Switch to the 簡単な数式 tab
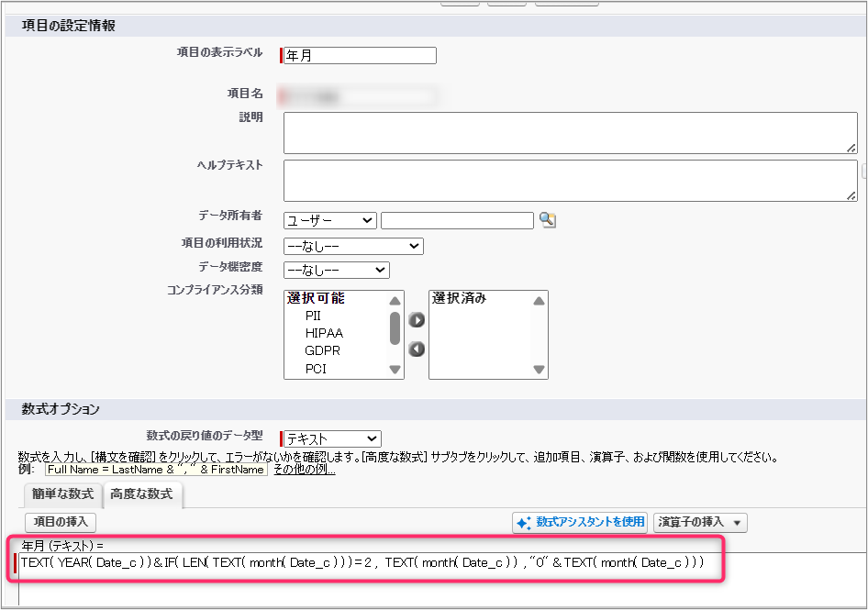 [x=62, y=494]
